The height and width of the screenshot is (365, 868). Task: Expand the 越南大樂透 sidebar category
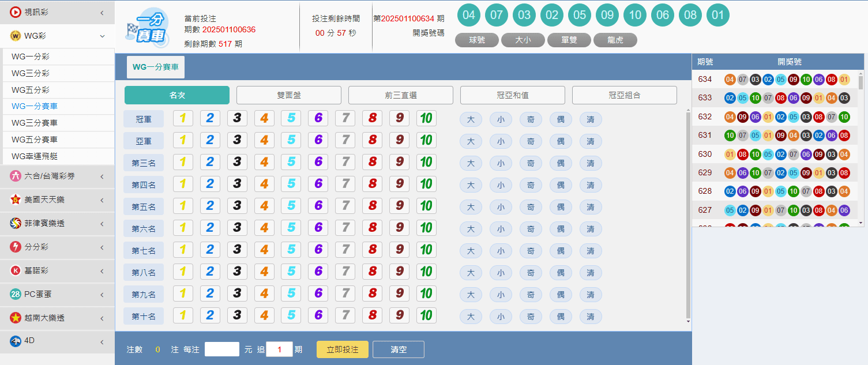[102, 318]
